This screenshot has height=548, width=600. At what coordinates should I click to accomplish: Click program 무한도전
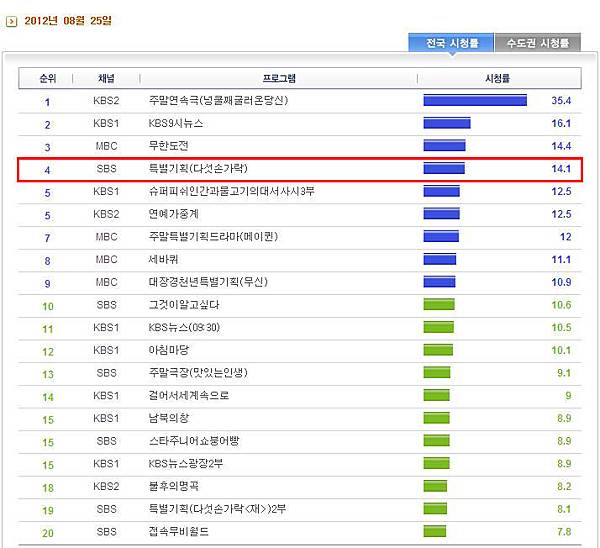(168, 146)
